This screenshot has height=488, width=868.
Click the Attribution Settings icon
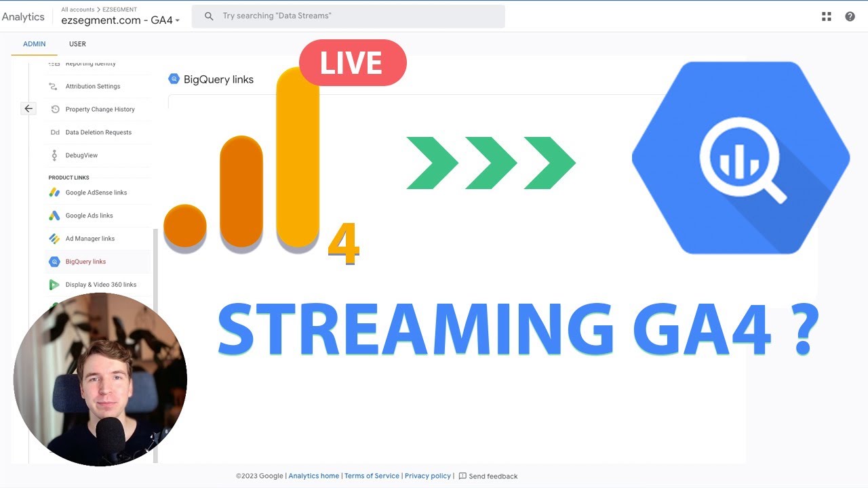(54, 86)
